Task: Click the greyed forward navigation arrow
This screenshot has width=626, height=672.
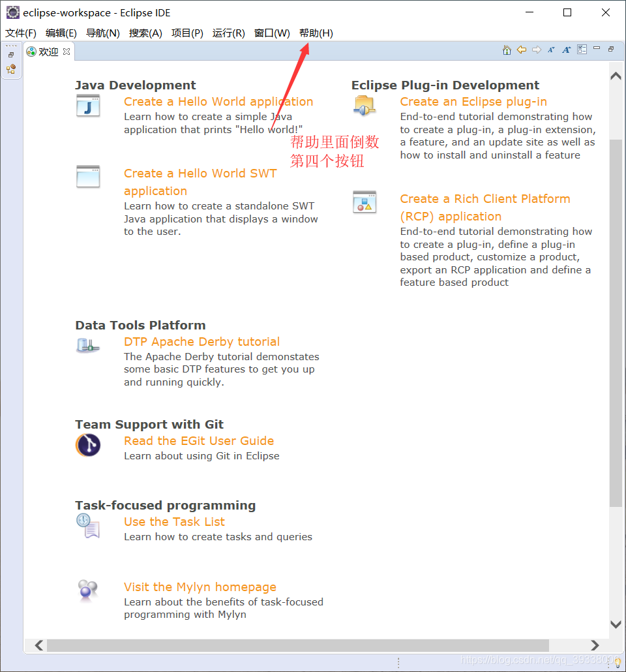Action: click(537, 50)
